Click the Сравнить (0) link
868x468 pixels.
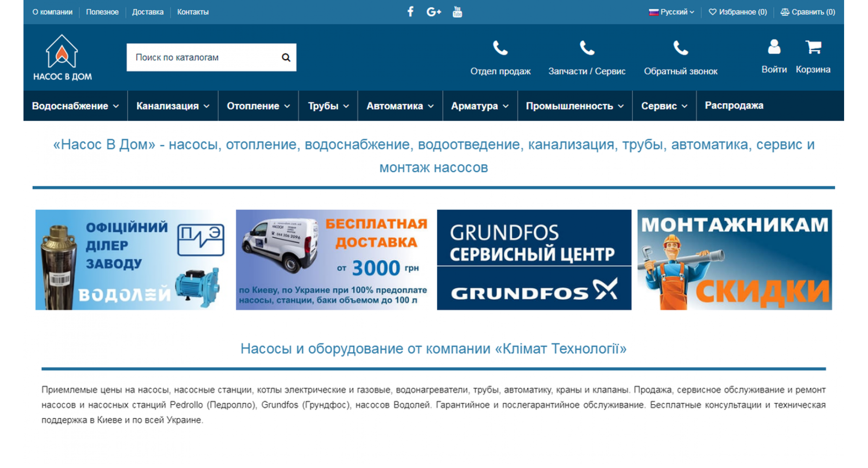click(x=808, y=12)
